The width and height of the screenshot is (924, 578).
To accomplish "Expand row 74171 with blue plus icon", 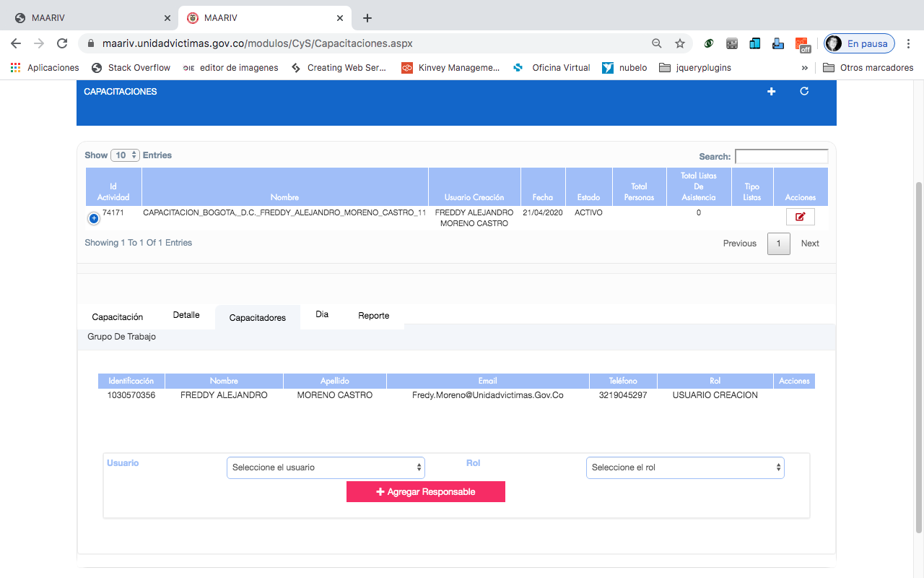I will pos(94,217).
